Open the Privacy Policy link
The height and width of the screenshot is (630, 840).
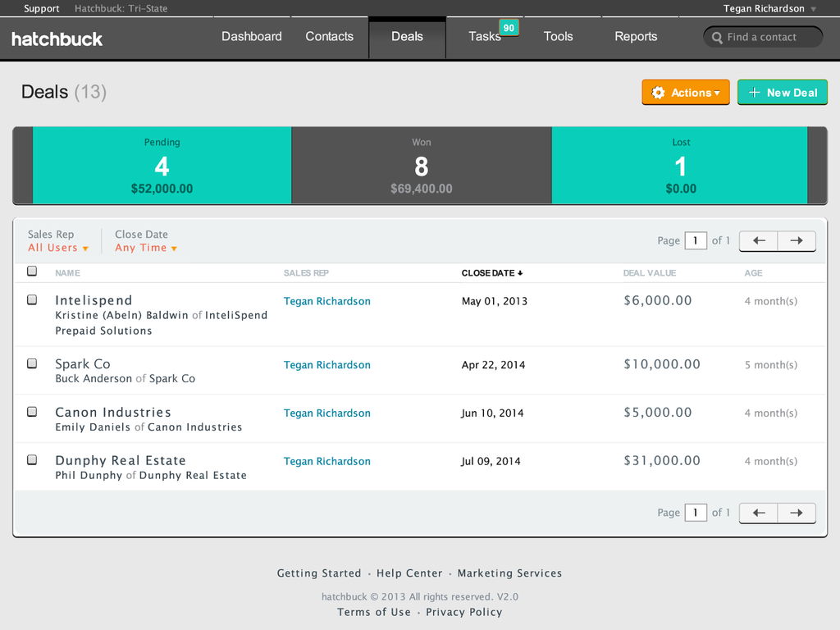click(464, 612)
